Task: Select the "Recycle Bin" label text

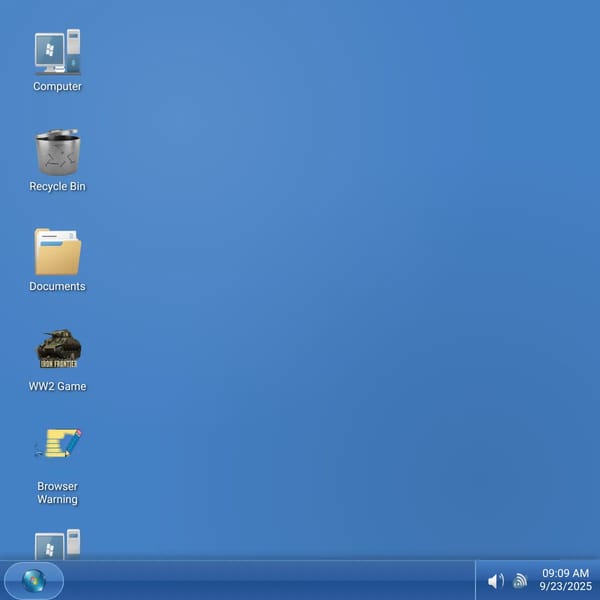Action: (x=57, y=186)
